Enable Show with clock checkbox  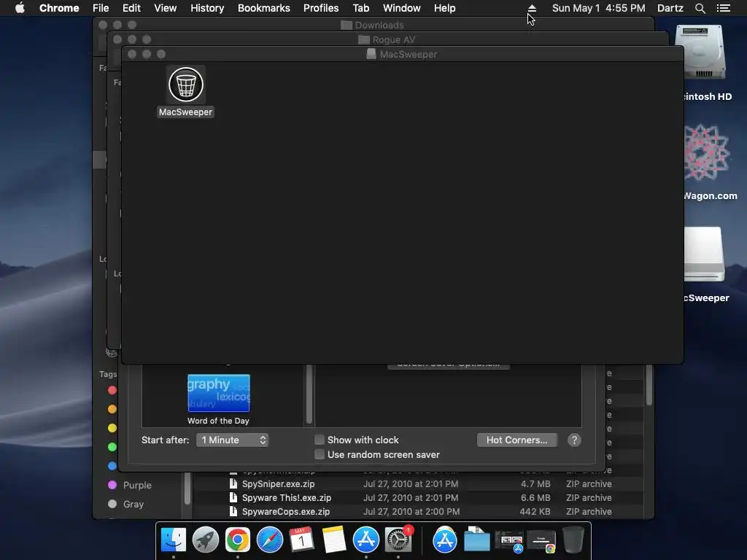[320, 440]
